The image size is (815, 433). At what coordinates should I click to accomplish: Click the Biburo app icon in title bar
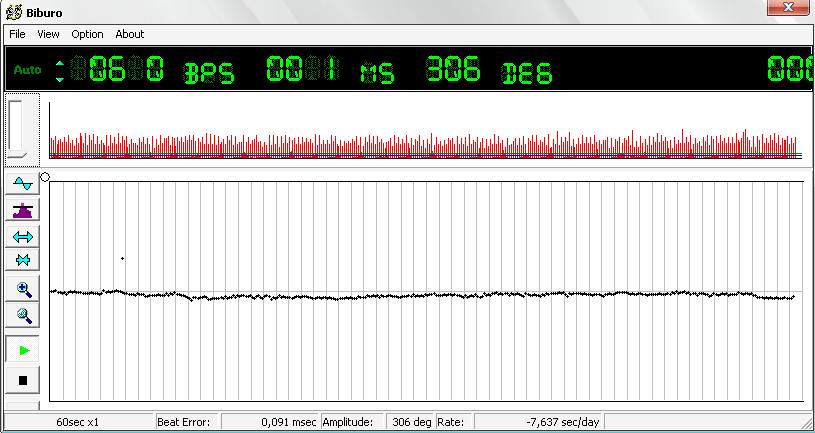pyautogui.click(x=13, y=10)
